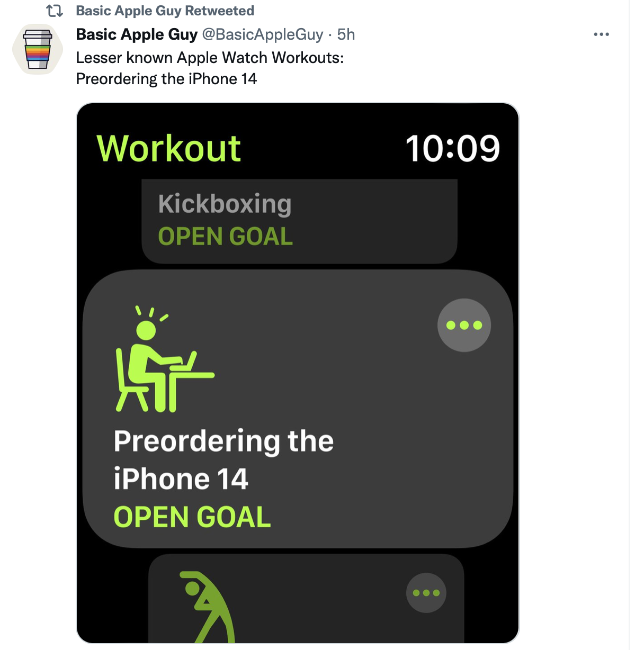This screenshot has height=650, width=644.
Task: Click the green Workout title in the image
Action: click(x=169, y=148)
